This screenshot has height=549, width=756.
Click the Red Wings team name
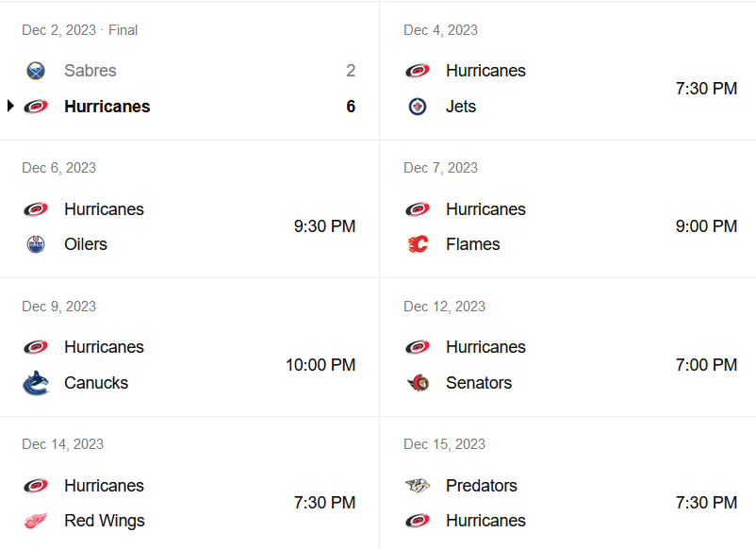(105, 521)
